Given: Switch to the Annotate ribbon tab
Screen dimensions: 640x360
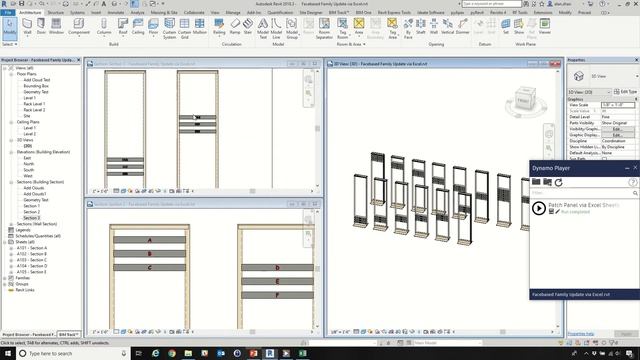Looking at the screenshot, I should click(116, 13).
